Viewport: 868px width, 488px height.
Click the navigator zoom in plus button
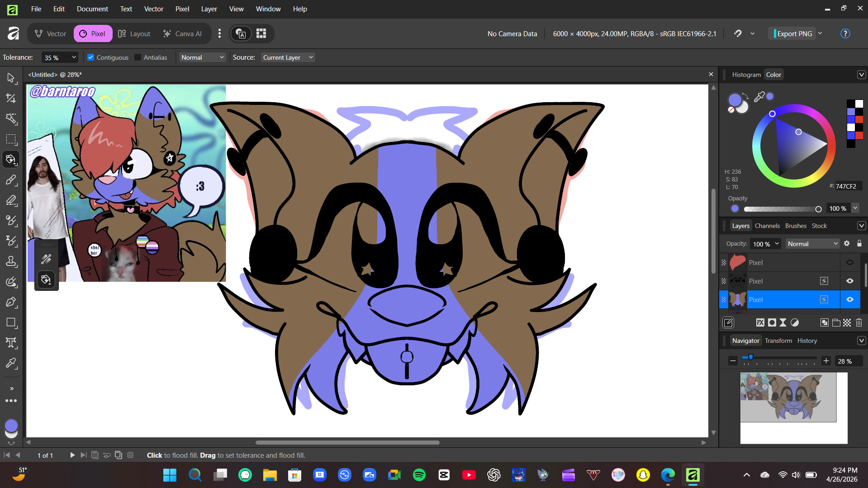[826, 360]
